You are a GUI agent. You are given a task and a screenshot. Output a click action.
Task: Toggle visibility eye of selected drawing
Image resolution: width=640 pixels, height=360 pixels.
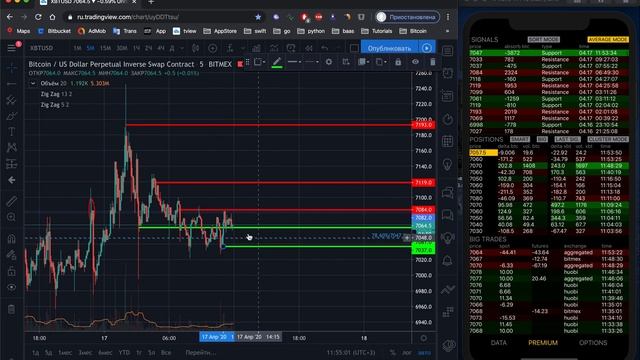(416, 62)
